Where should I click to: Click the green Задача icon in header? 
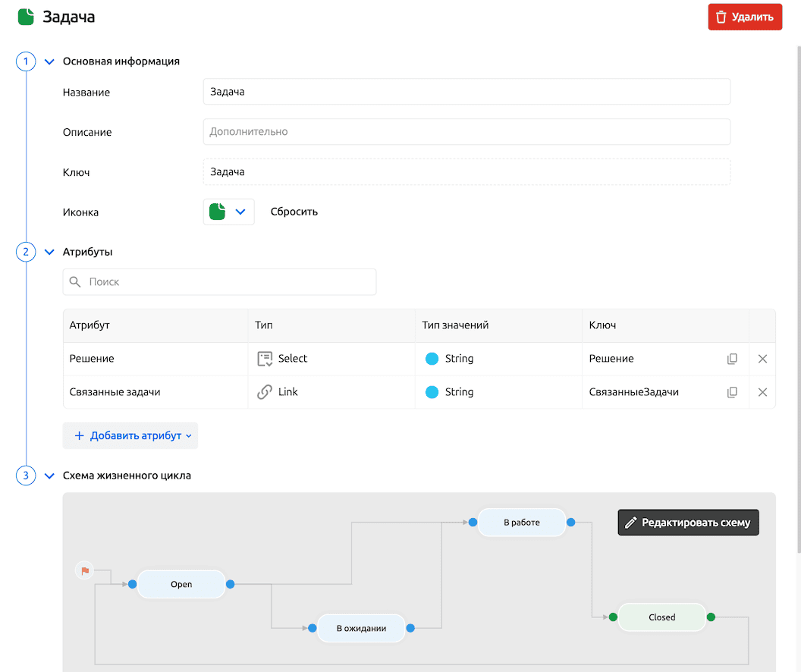click(26, 17)
